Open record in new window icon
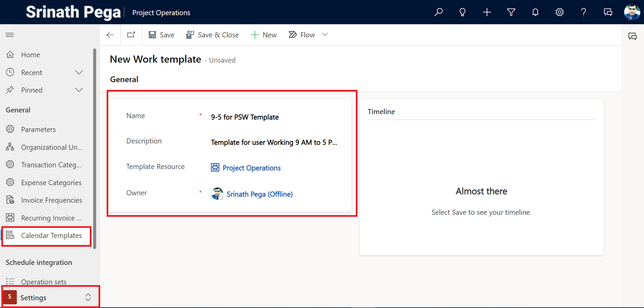The image size is (644, 308). (x=131, y=35)
